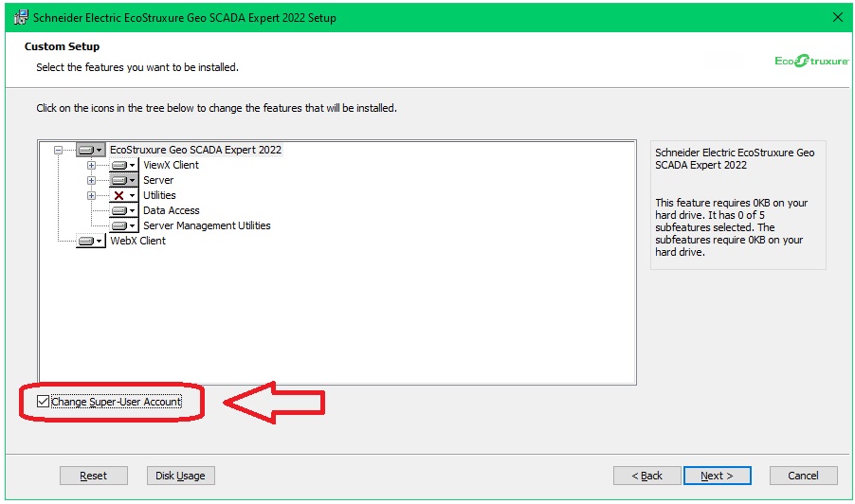Cancel the setup wizard
This screenshot has width=855, height=504.
tap(803, 476)
